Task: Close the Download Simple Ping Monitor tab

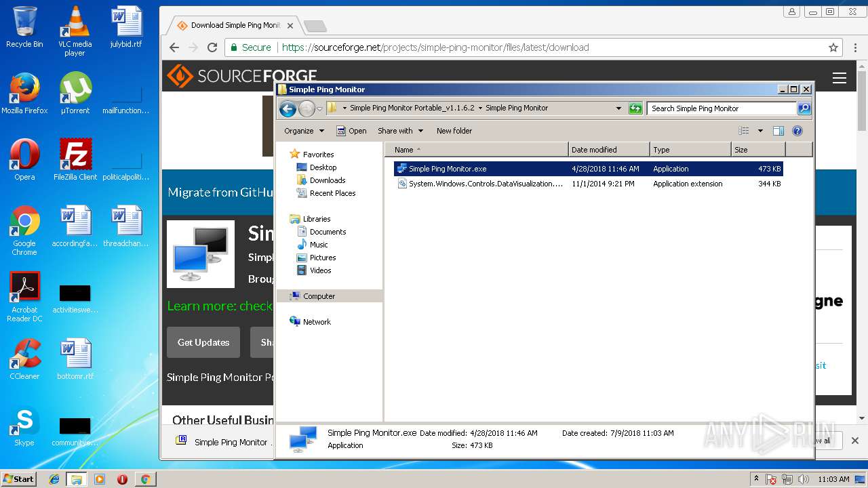Action: click(x=290, y=26)
